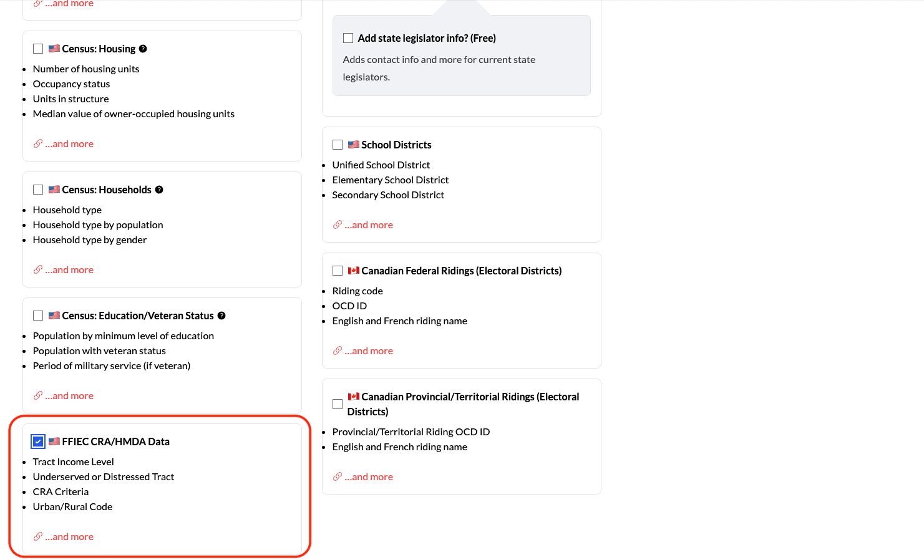
Task: Open the help icon for Census: Households
Action: pyautogui.click(x=159, y=189)
